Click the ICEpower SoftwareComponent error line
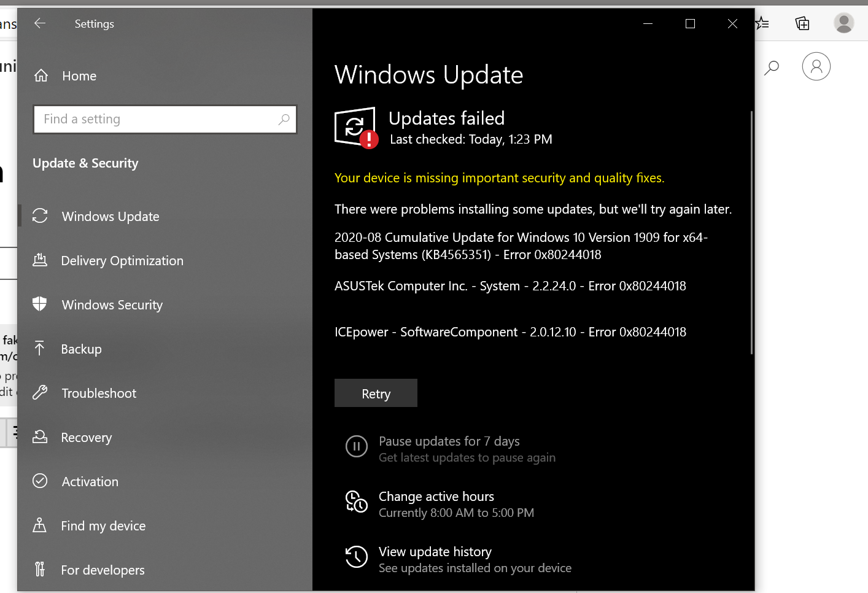 point(510,331)
